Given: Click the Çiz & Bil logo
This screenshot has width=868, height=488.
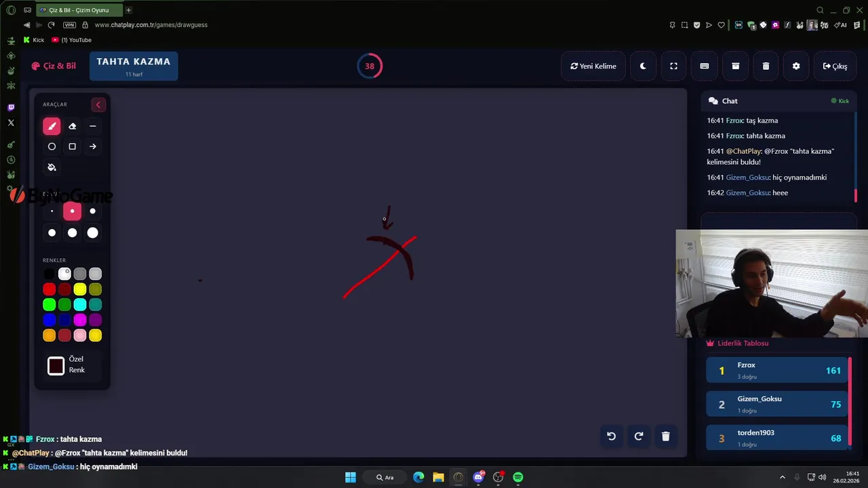Looking at the screenshot, I should [54, 66].
